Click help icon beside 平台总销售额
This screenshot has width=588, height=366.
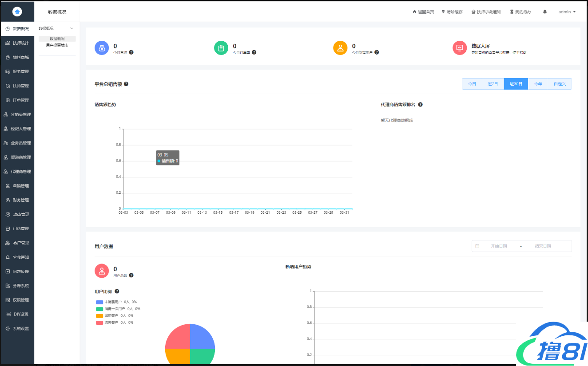point(126,84)
